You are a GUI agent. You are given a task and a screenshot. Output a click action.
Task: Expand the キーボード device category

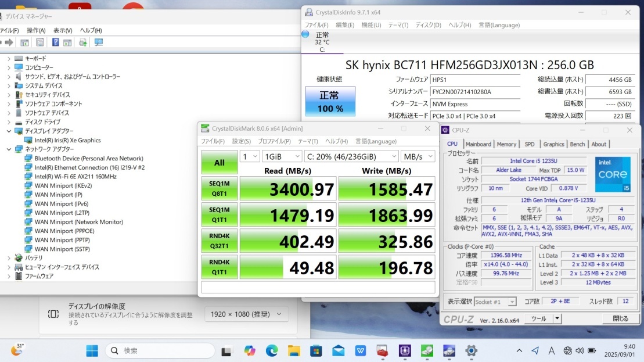[9, 58]
